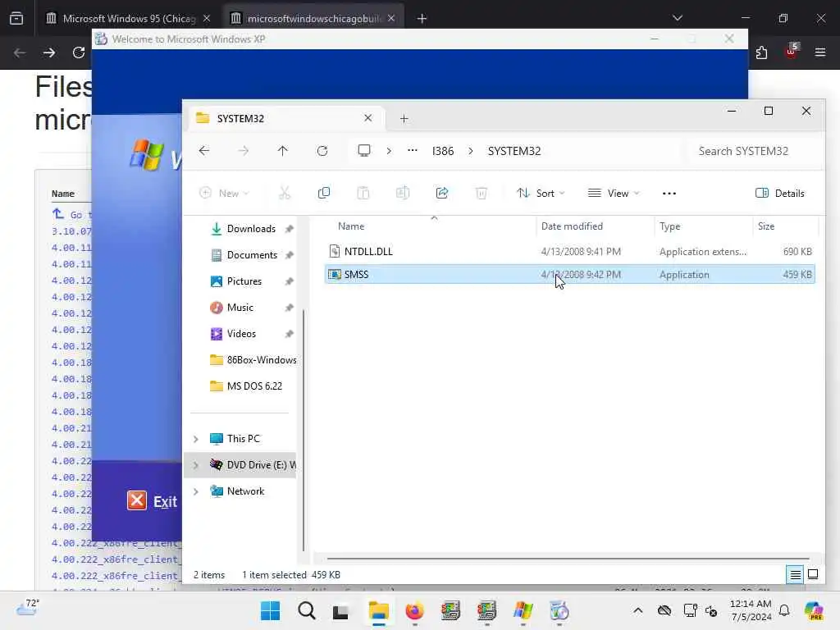Add a new Explorer tab
Image resolution: width=840 pixels, height=630 pixels.
pyautogui.click(x=404, y=119)
